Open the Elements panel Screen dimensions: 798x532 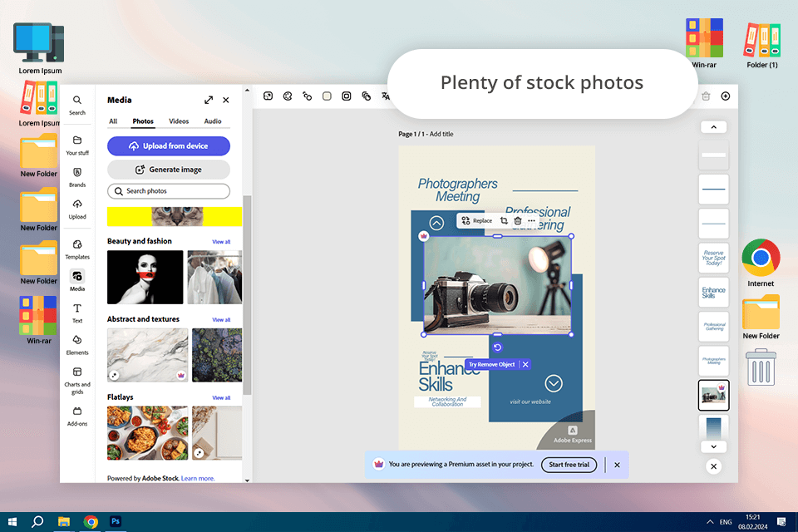point(76,345)
